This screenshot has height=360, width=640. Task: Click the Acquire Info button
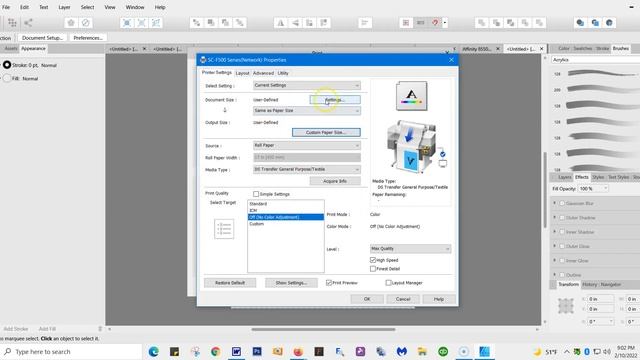tap(335, 181)
